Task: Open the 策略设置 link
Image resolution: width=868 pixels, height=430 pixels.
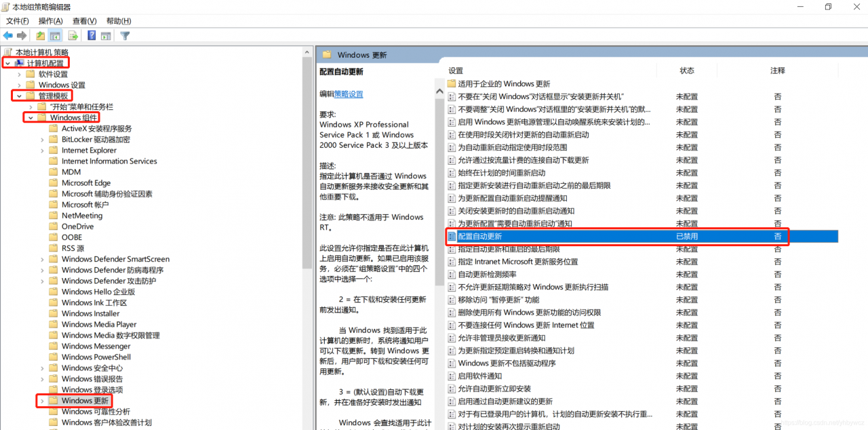Action: [349, 94]
